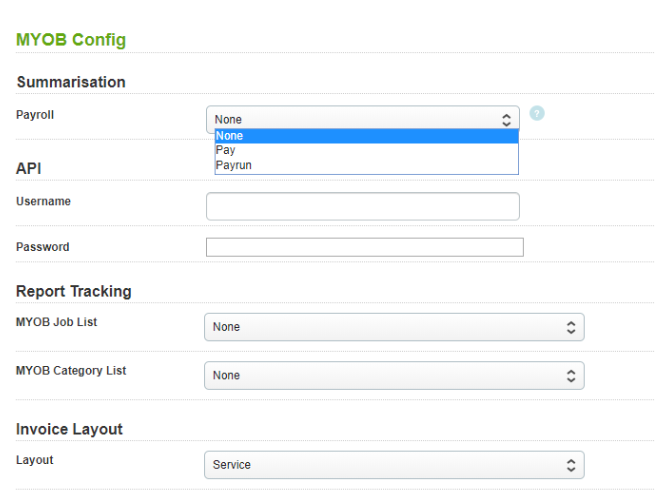This screenshot has width=667, height=503.
Task: Open the Invoice Layout dropdown showing Service
Action: point(394,465)
